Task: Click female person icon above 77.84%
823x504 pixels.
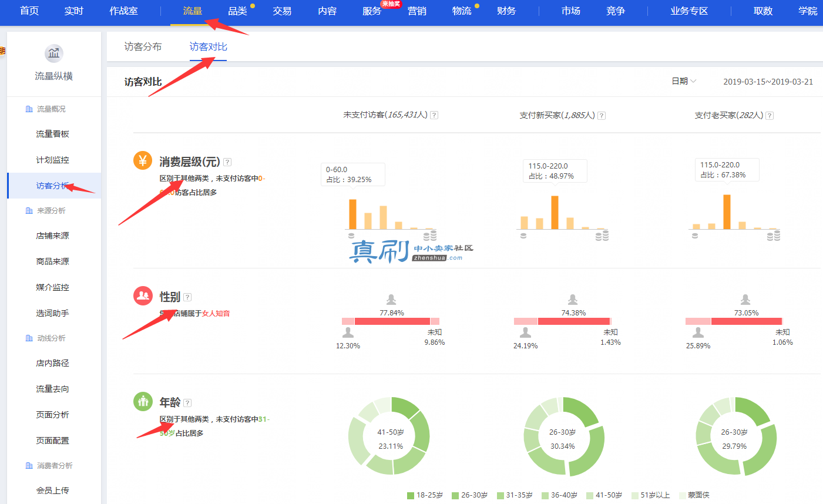Action: [x=391, y=300]
